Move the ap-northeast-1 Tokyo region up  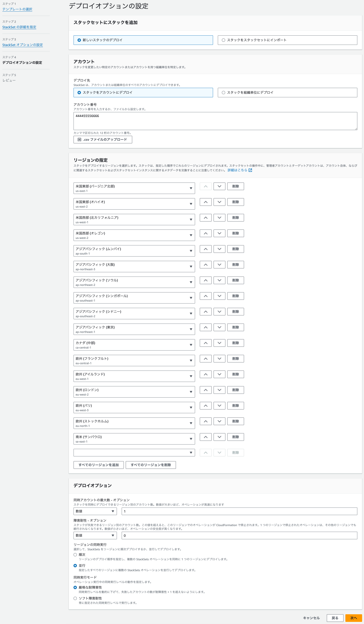(x=205, y=327)
